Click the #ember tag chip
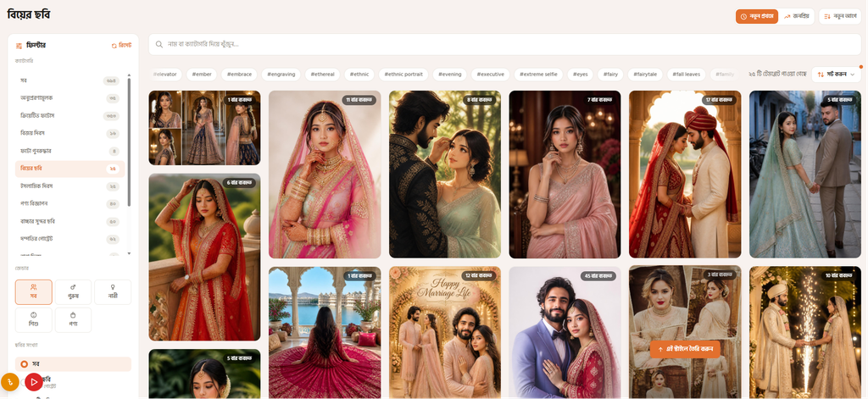868x399 pixels. 202,75
